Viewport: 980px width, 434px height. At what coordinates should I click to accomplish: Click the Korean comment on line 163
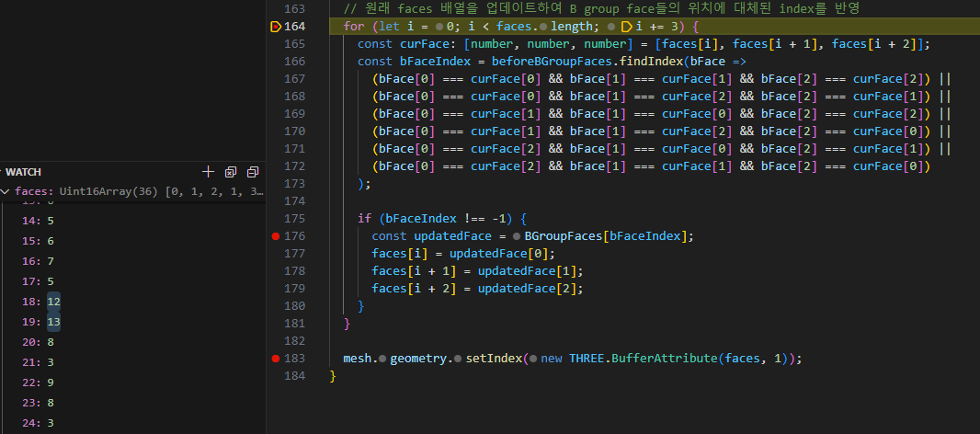tap(602, 9)
